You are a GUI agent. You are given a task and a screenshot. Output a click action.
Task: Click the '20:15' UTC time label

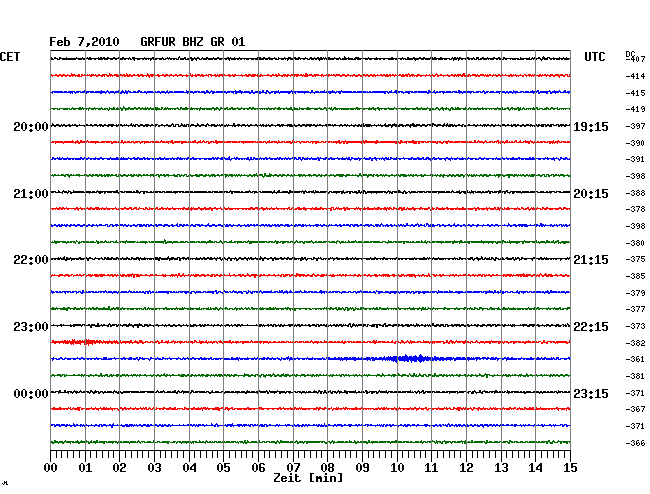pyautogui.click(x=591, y=194)
